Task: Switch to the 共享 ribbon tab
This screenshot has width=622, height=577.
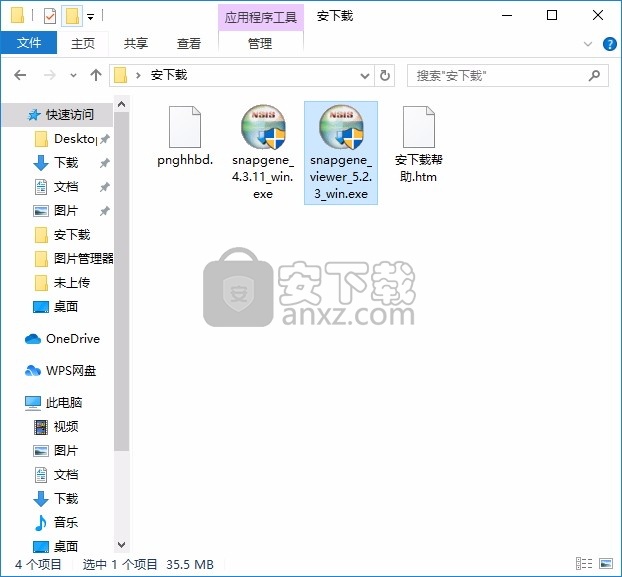Action: (x=136, y=43)
